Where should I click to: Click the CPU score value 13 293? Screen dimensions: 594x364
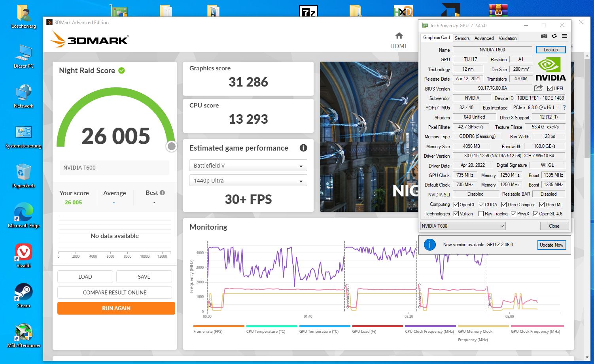[248, 119]
